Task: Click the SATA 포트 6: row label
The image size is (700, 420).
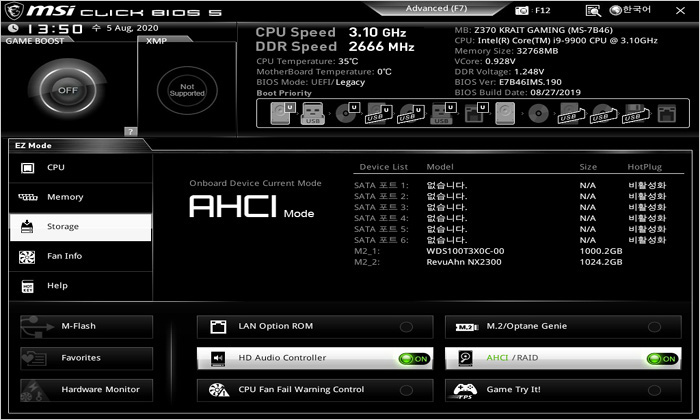Action: [381, 240]
